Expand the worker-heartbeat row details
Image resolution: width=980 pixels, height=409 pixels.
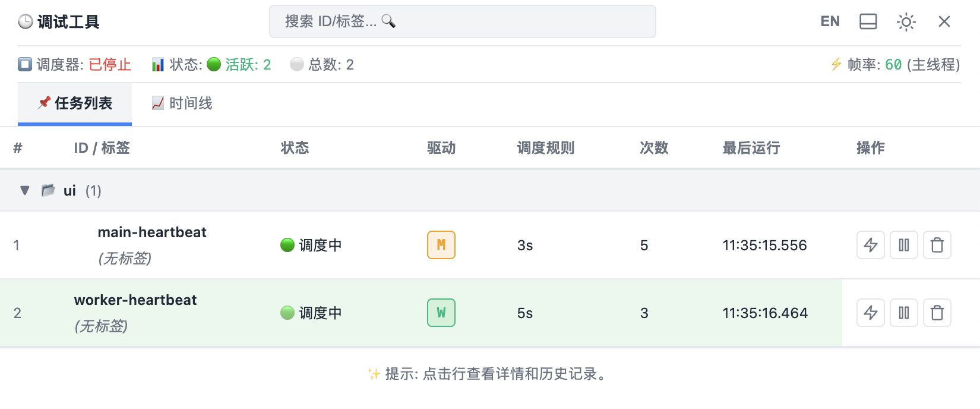coord(135,300)
